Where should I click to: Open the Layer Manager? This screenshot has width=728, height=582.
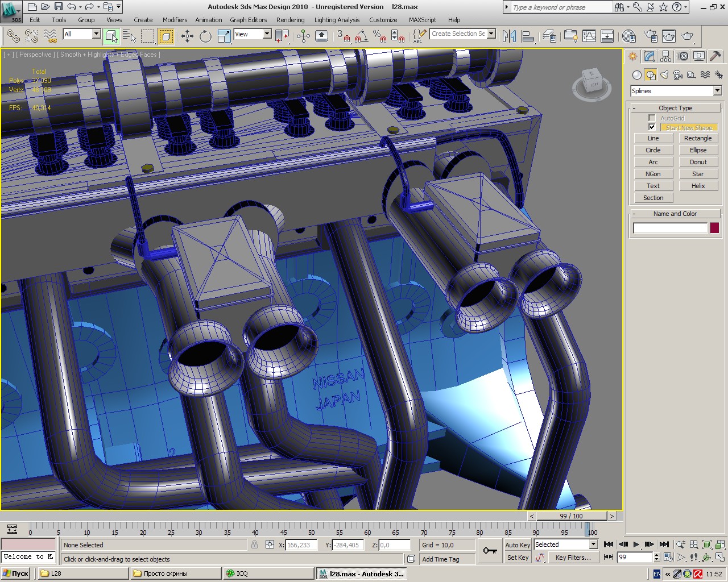click(549, 36)
